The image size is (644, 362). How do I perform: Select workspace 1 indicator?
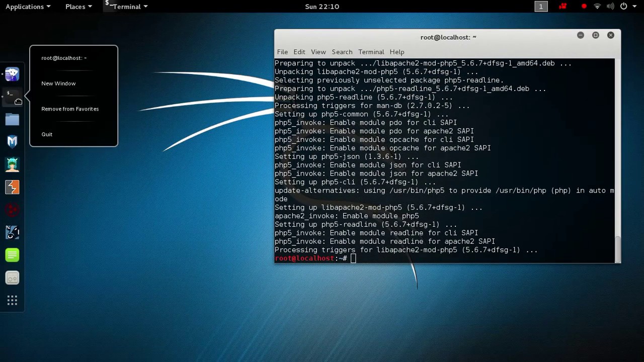tap(541, 7)
